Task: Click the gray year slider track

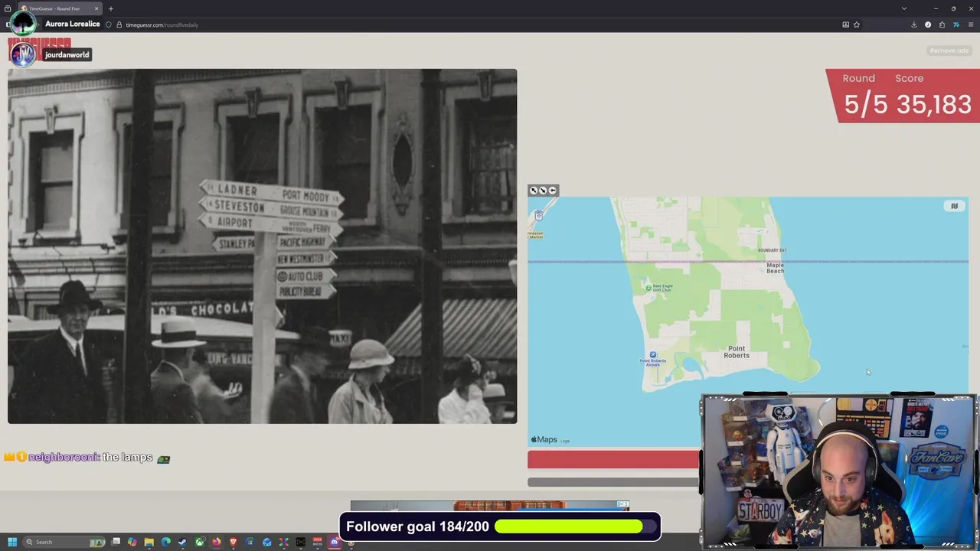Action: pos(613,482)
